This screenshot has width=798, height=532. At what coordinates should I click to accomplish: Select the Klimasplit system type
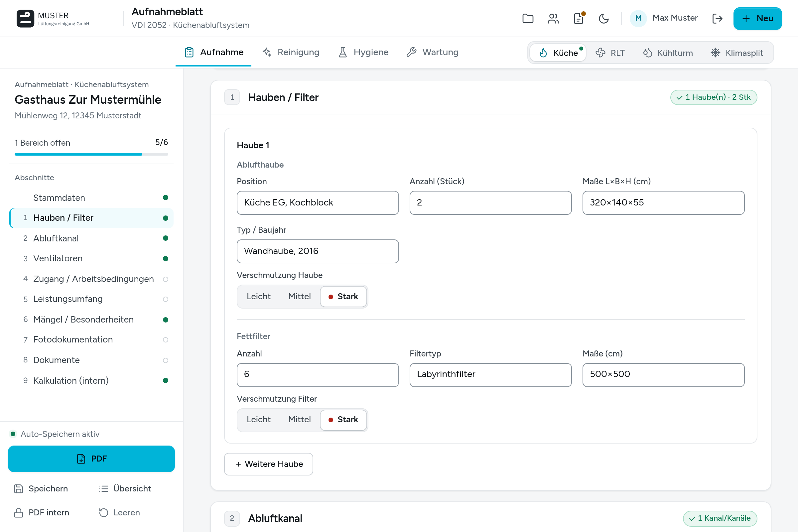pyautogui.click(x=736, y=53)
